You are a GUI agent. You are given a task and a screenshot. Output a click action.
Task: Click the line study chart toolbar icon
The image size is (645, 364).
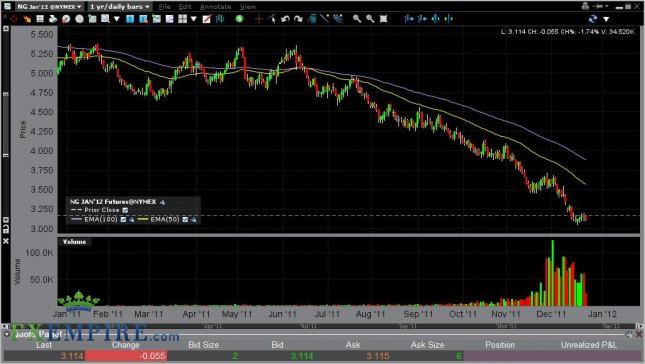click(x=169, y=19)
